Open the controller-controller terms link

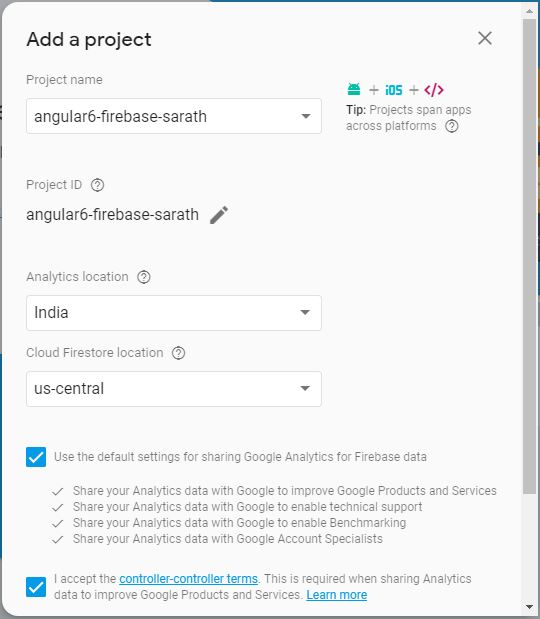tap(188, 579)
